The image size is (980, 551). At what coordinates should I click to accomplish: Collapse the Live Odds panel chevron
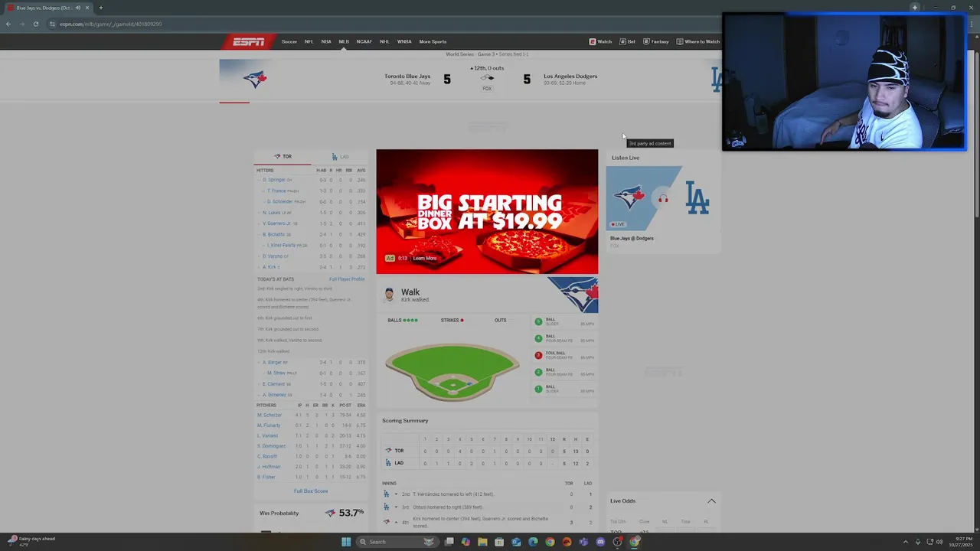711,500
